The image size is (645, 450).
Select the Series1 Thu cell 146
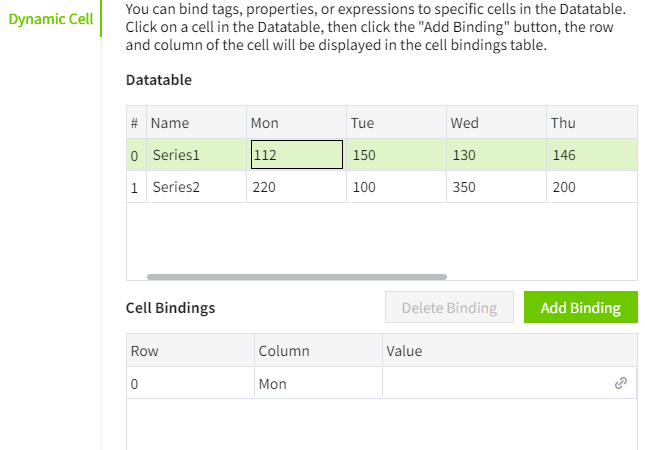click(x=590, y=155)
